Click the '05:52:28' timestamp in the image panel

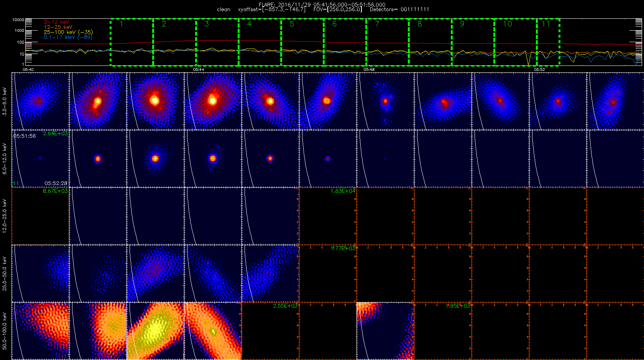(56, 183)
